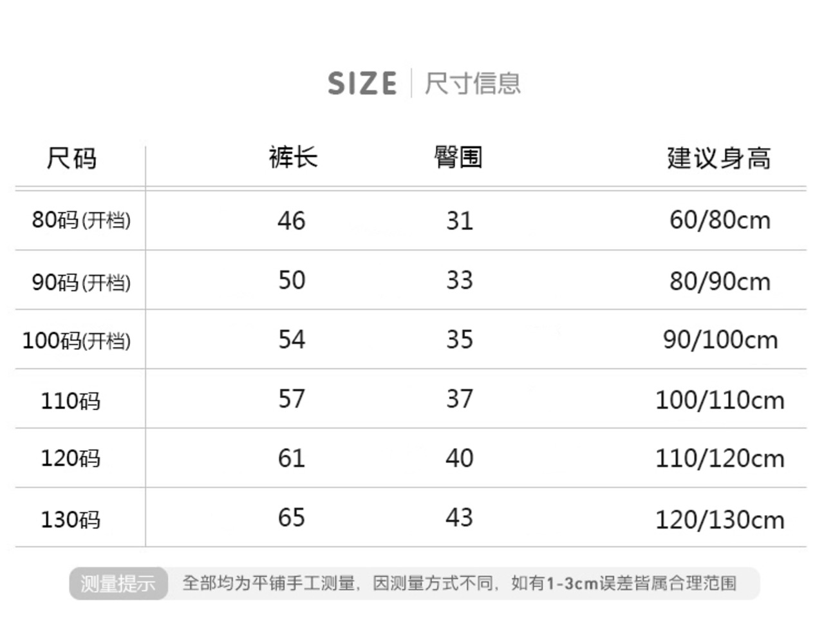The width and height of the screenshot is (824, 644).
Task: Click the 110码 row label
Action: (x=71, y=401)
